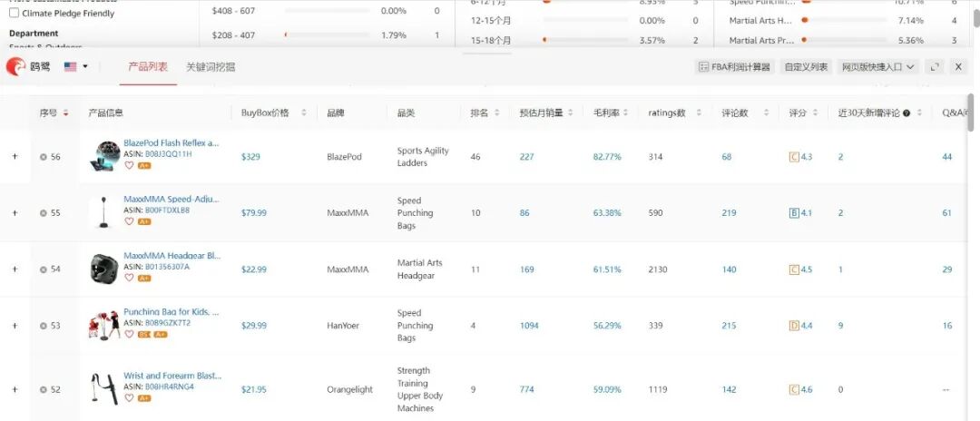Click the 自定义列表 button
The image size is (980, 421).
[x=806, y=67]
